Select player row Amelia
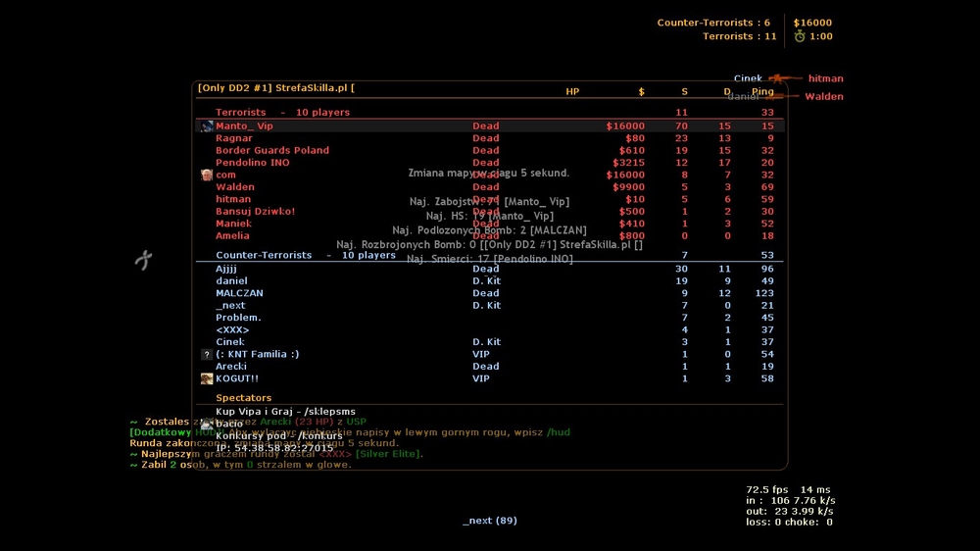 [489, 235]
